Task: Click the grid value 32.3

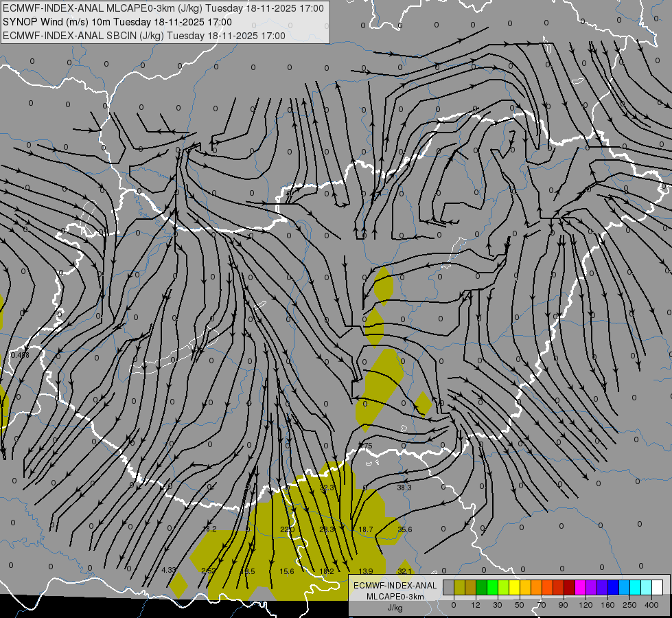Action: [327, 488]
